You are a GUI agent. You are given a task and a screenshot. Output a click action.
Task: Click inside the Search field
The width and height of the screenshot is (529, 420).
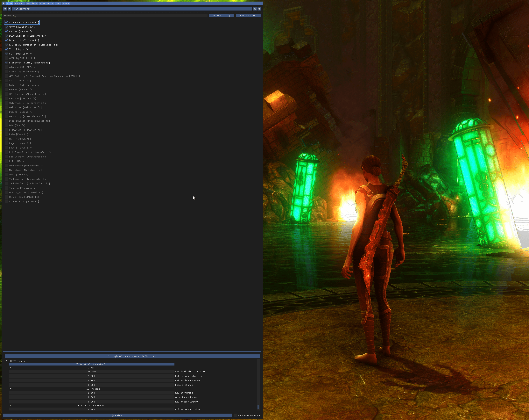(x=74, y=15)
